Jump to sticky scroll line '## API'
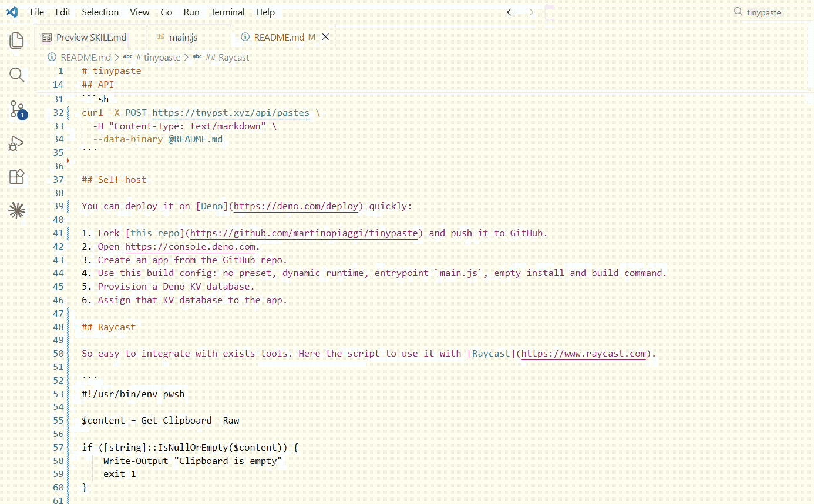Image resolution: width=814 pixels, height=504 pixels. [98, 85]
